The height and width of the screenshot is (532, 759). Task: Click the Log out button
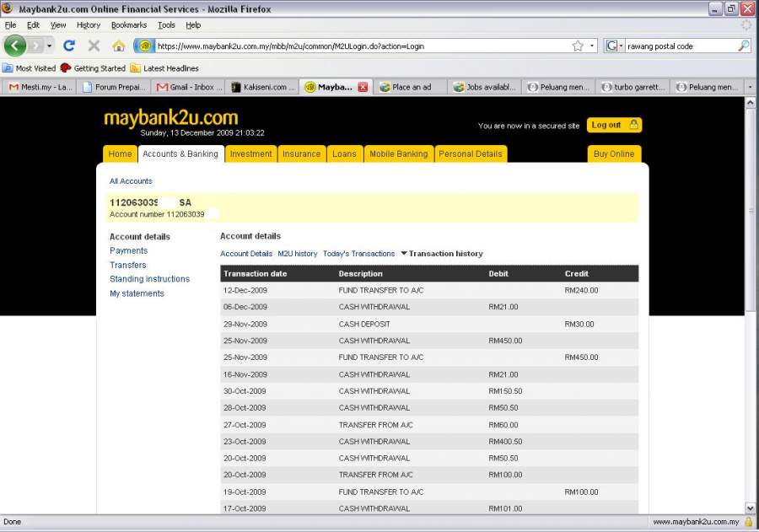[x=614, y=125]
